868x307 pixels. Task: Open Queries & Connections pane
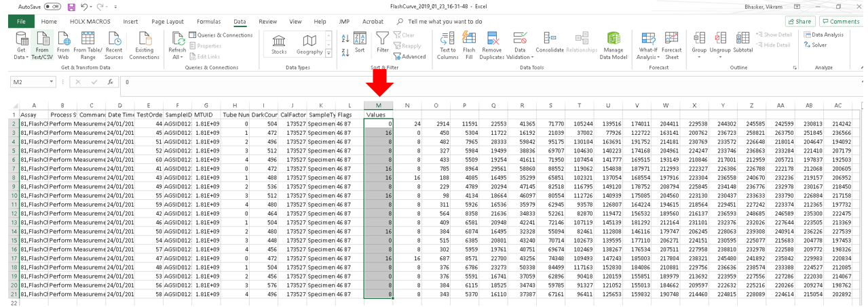coord(221,35)
